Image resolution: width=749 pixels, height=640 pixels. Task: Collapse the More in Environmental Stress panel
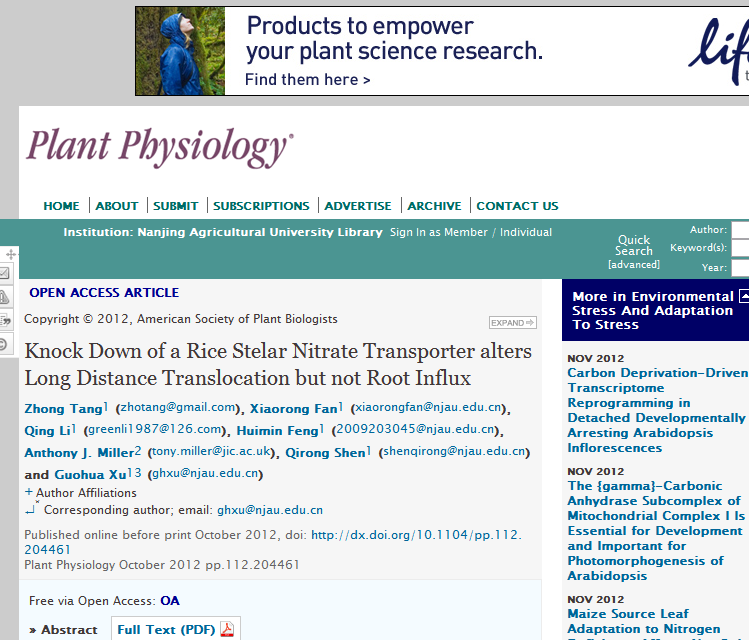point(743,297)
